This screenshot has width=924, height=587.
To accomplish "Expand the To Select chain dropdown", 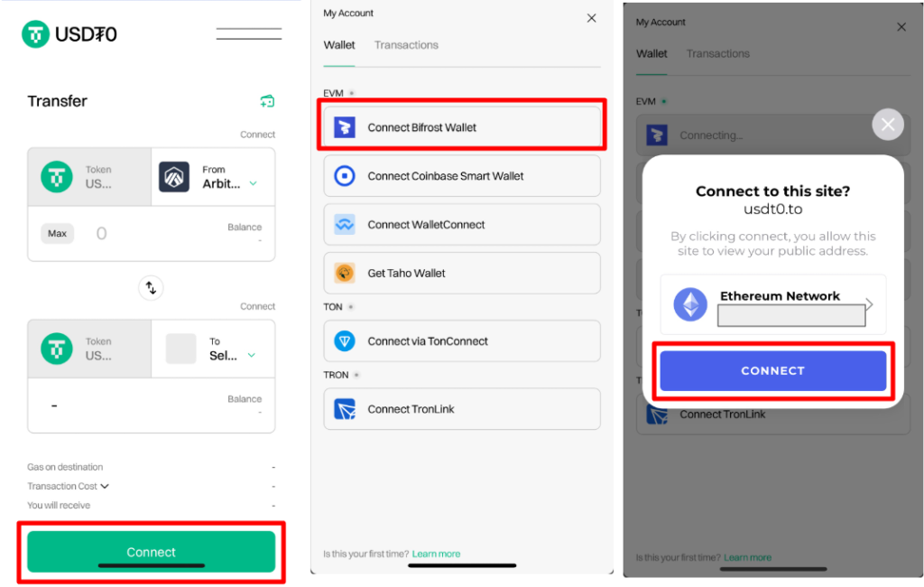I will tap(252, 355).
